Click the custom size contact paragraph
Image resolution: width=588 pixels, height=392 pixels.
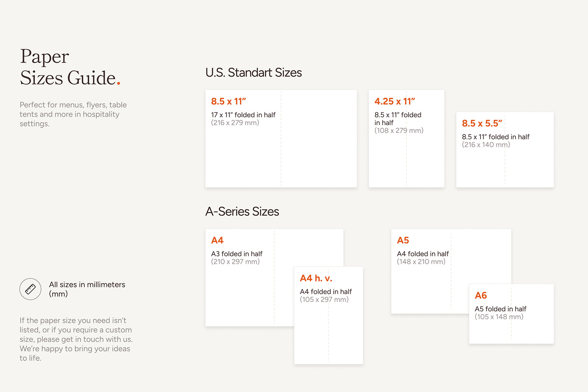76,339
